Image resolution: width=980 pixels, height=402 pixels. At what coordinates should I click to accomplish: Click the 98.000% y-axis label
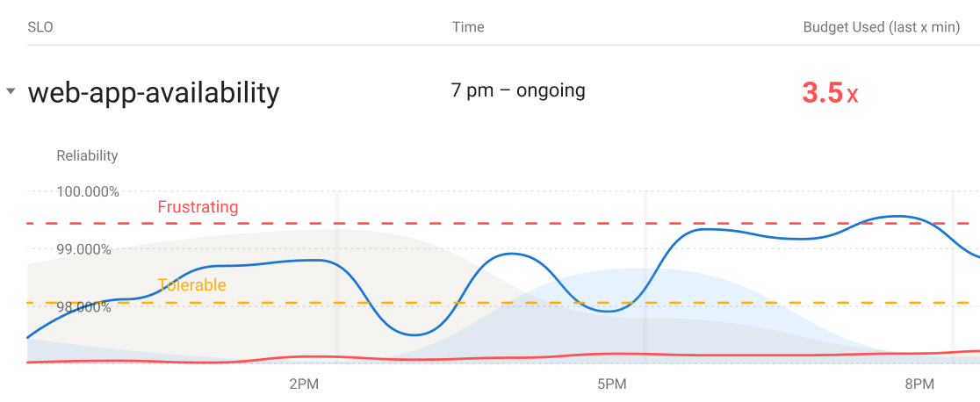click(x=83, y=307)
